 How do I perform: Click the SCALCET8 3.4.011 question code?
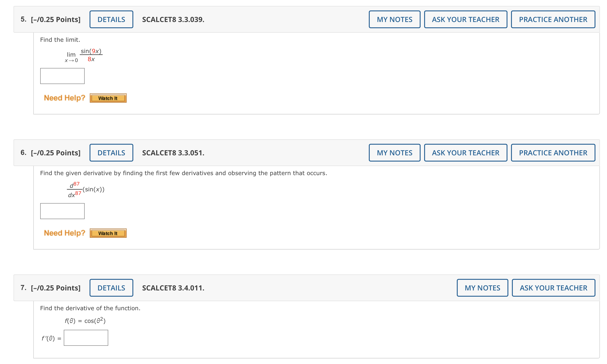point(173,288)
